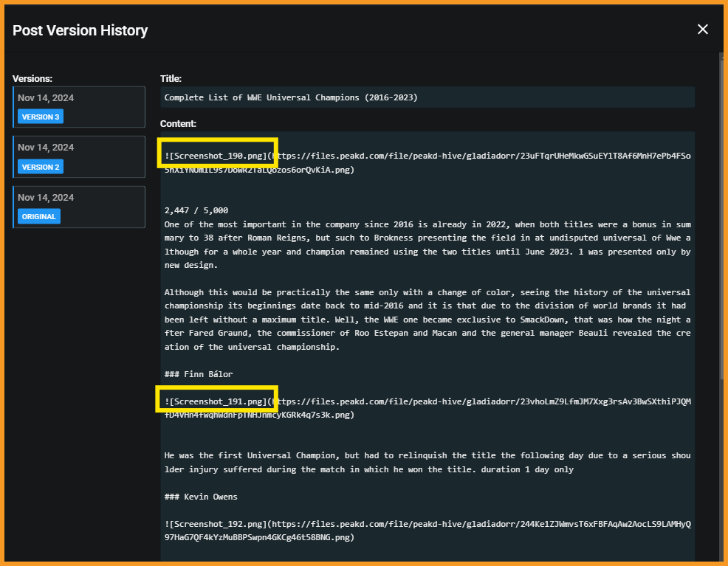Screen dimensions: 728x566
Task: Click the Nov 14, 2024 date above VERSION 2
Action: click(x=46, y=147)
